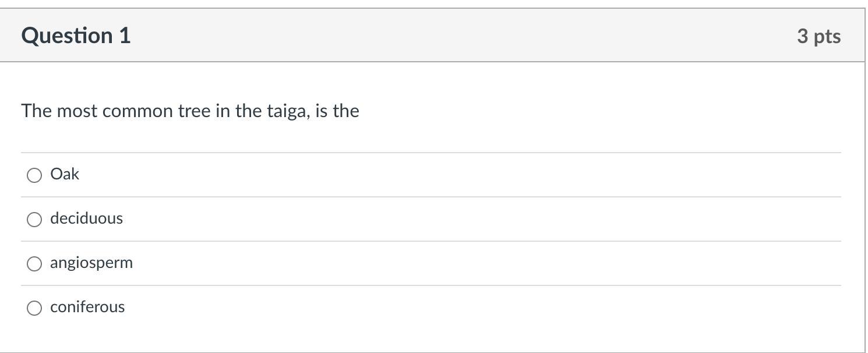Image resolution: width=868 pixels, height=353 pixels.
Task: Click the "Question 1" heading
Action: [76, 36]
